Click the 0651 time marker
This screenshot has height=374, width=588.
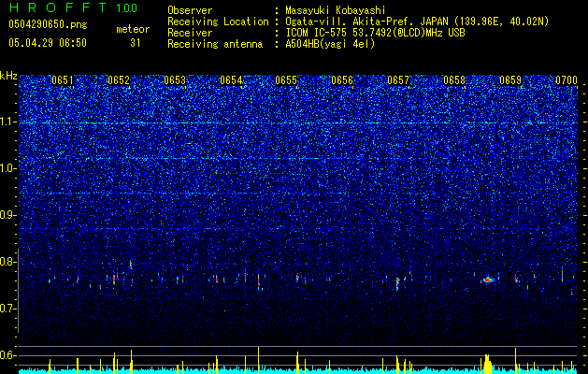(63, 80)
